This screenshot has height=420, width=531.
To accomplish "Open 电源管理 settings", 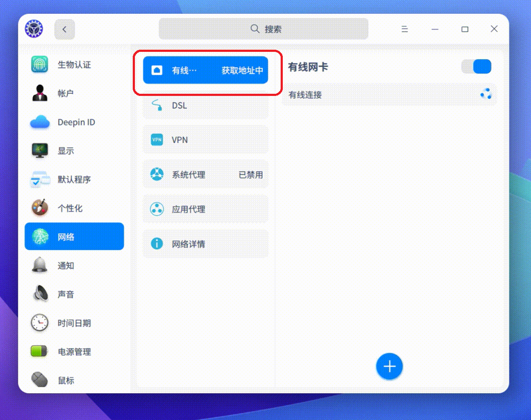I will (74, 351).
